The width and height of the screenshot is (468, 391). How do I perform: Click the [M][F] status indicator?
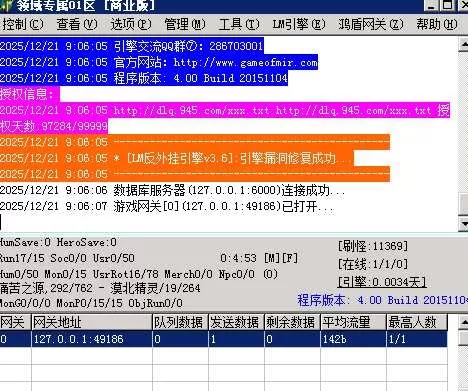pyautogui.click(x=281, y=258)
